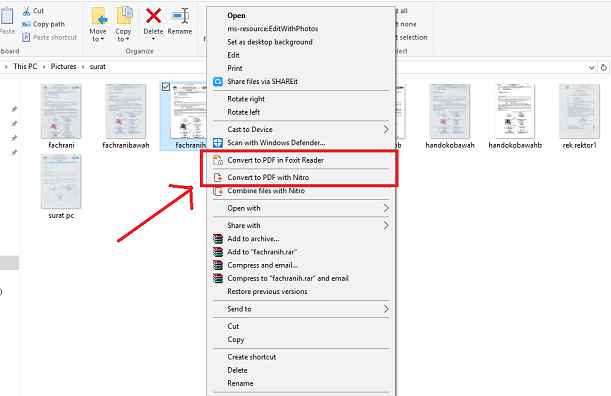Select the surat pc image thumbnail

tap(61, 182)
